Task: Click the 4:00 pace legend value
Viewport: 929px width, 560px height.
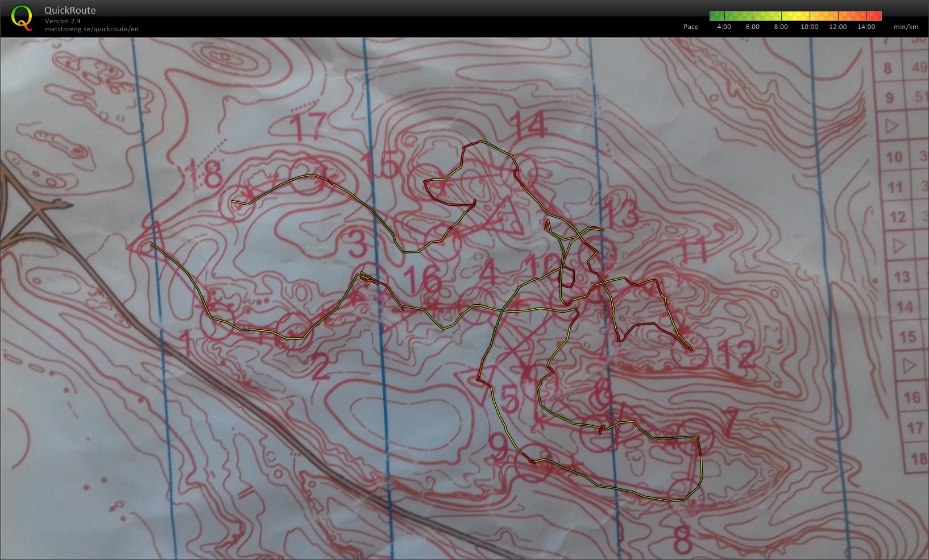Action: (x=724, y=27)
